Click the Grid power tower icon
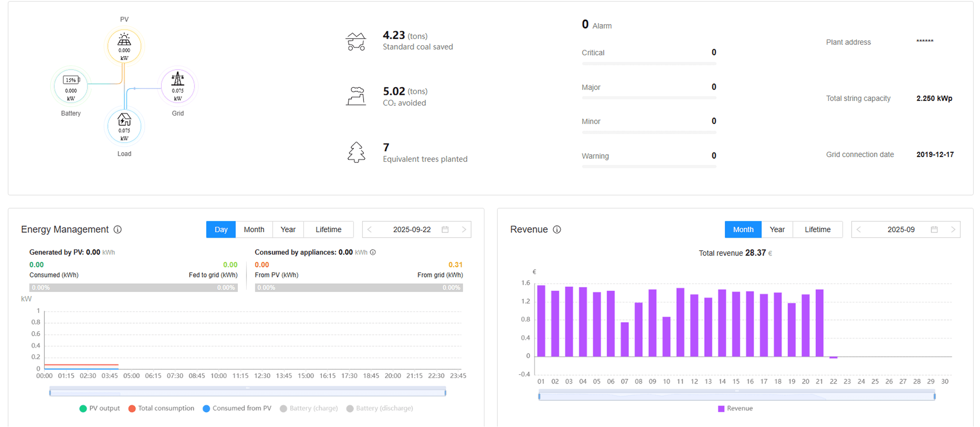This screenshot has width=980, height=427. (178, 79)
